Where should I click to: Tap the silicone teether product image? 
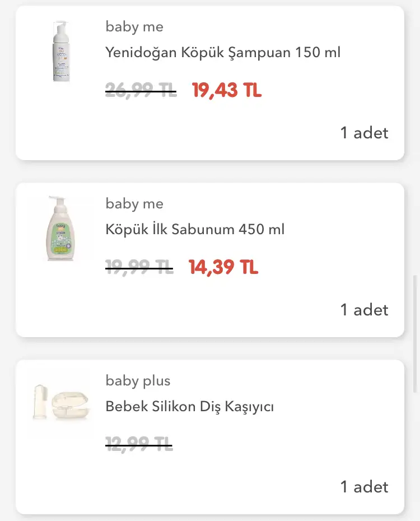point(60,402)
